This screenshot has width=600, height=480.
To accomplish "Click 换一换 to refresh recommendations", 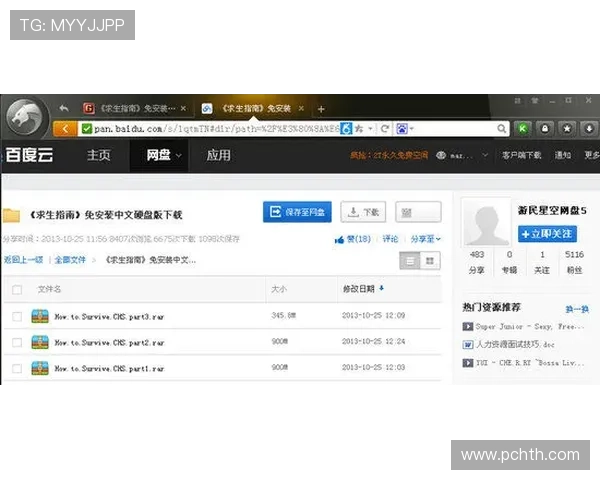I will click(x=577, y=309).
